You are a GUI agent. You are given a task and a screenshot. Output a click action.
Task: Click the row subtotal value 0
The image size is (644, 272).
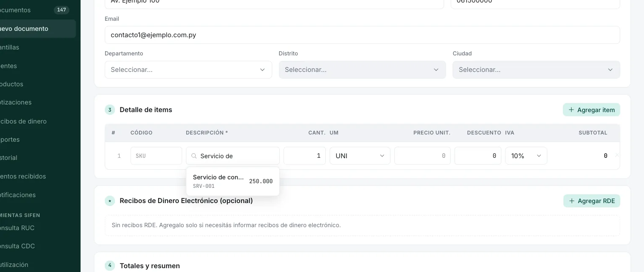(x=606, y=156)
